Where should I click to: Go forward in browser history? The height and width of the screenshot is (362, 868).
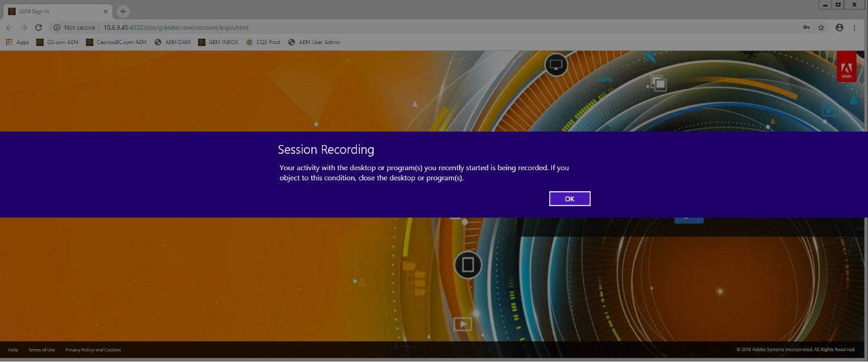point(24,28)
